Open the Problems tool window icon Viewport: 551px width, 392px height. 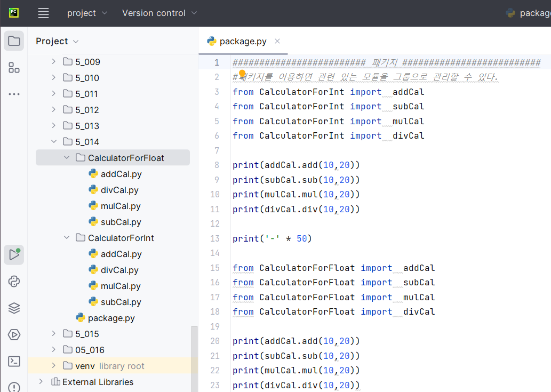click(14, 387)
